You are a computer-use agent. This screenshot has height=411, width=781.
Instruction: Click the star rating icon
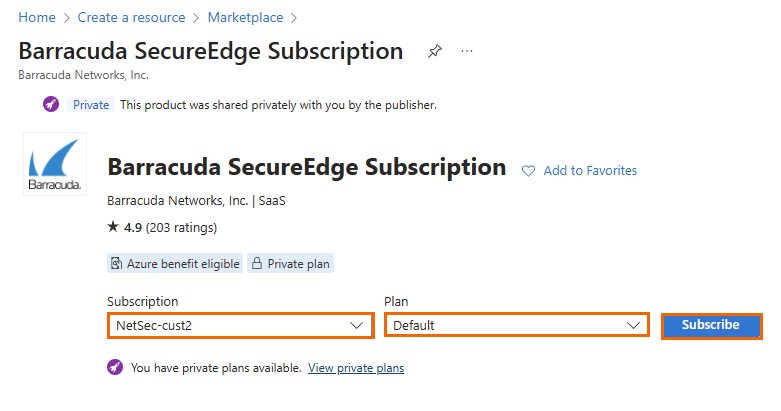coord(113,227)
